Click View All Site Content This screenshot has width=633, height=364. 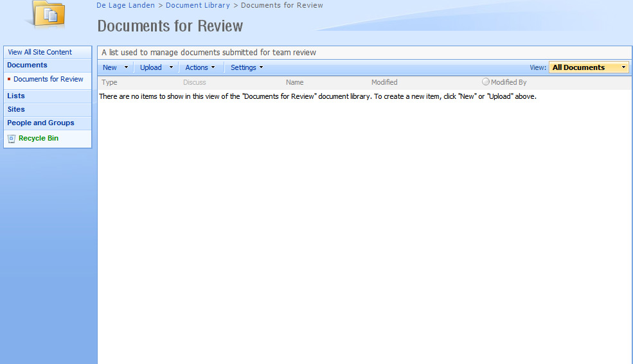pyautogui.click(x=40, y=52)
